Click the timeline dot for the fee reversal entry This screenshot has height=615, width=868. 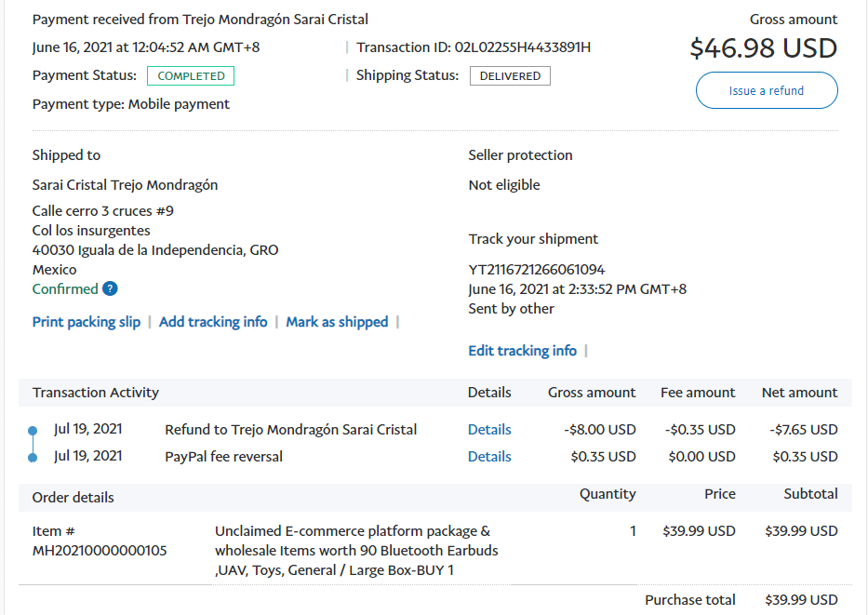point(33,457)
